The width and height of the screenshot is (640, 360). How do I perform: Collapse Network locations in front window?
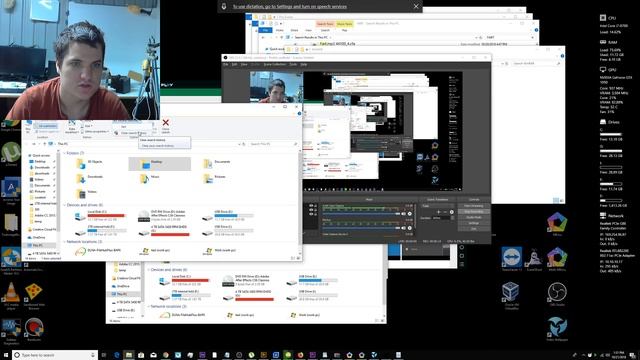[x=64, y=242]
